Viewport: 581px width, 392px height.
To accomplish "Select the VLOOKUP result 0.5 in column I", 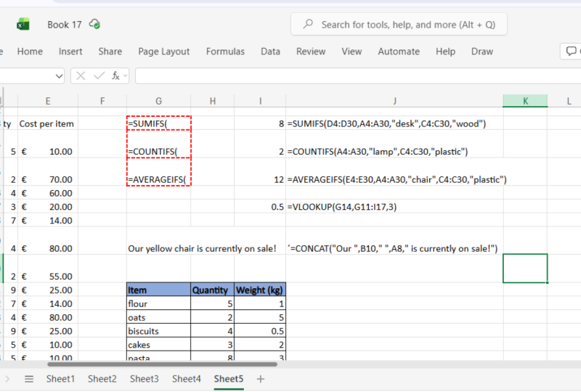I will (260, 207).
